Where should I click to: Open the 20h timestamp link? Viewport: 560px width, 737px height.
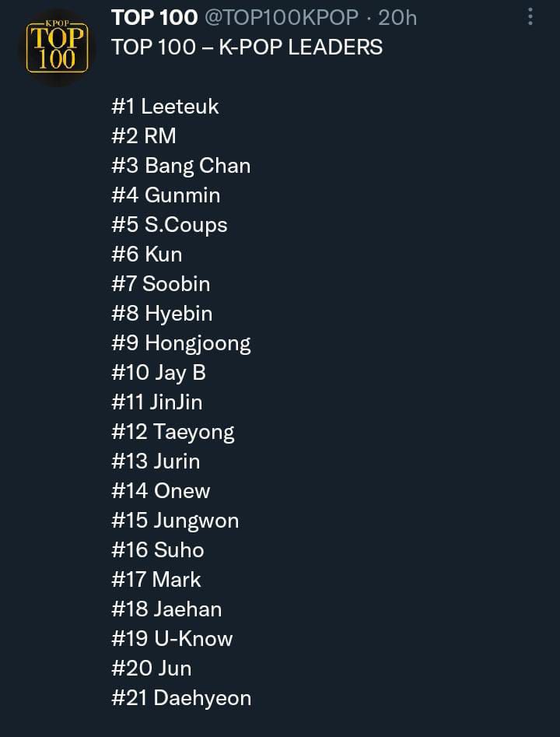point(397,18)
